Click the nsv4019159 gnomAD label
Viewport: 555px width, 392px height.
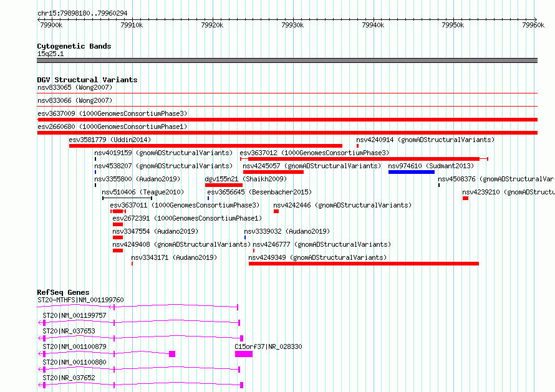click(x=163, y=153)
